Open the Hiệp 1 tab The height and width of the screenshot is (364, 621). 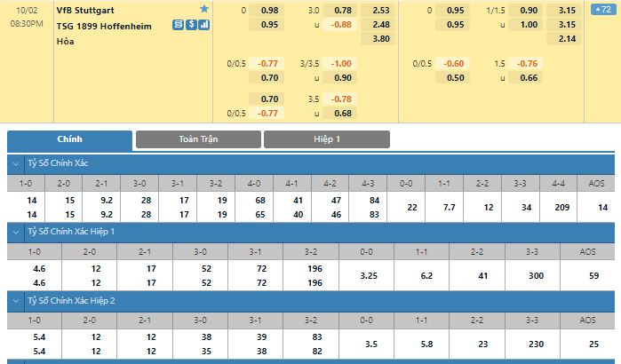[326, 139]
